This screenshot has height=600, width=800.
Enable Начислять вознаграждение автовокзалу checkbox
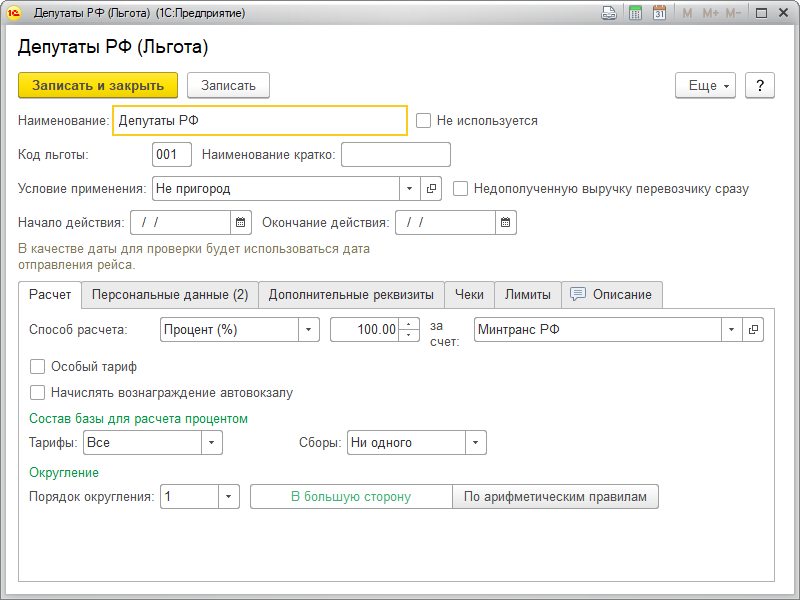click(x=38, y=393)
